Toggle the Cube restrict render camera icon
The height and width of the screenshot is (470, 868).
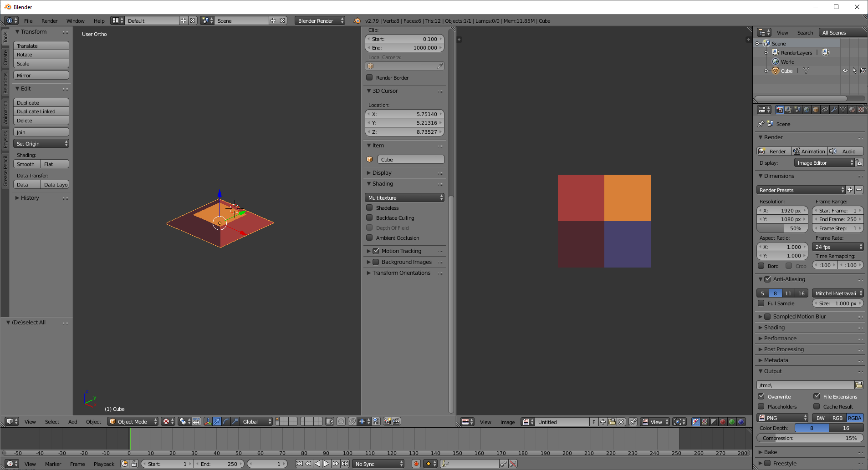863,71
